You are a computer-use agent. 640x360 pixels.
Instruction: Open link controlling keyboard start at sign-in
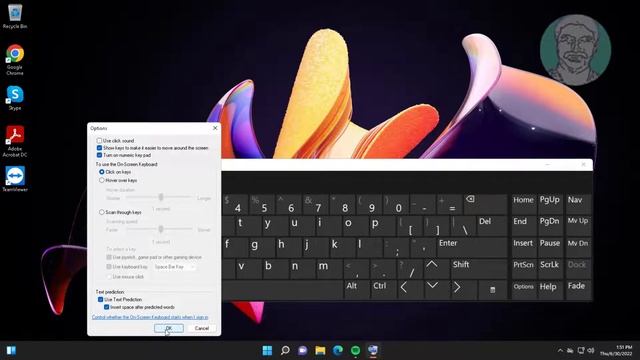150,317
